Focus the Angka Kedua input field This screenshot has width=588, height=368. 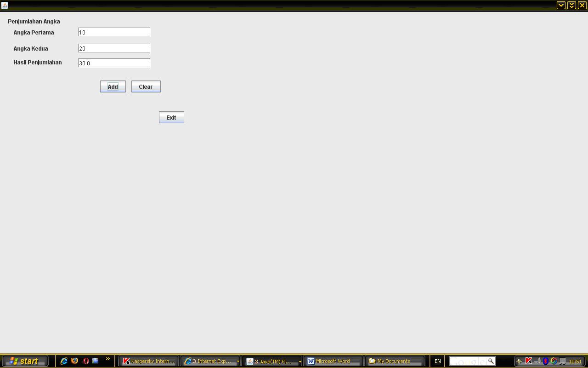point(114,48)
